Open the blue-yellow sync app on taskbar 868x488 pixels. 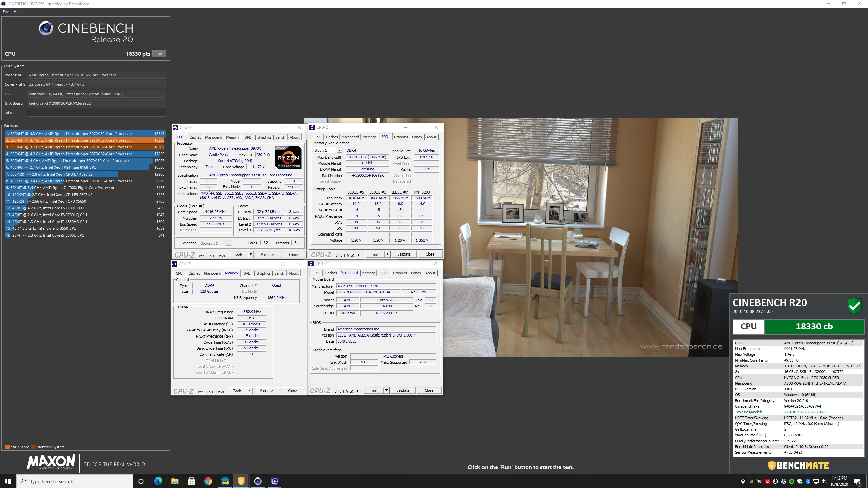tap(224, 481)
